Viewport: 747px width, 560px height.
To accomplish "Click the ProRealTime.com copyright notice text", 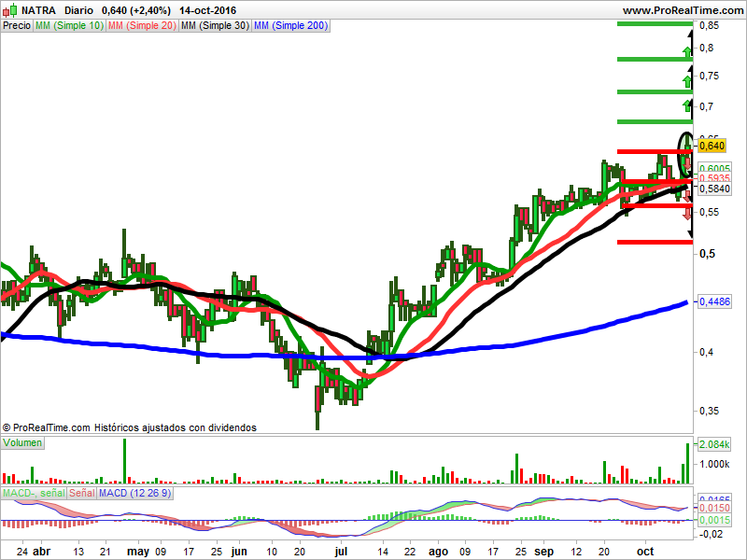I will coord(129,427).
